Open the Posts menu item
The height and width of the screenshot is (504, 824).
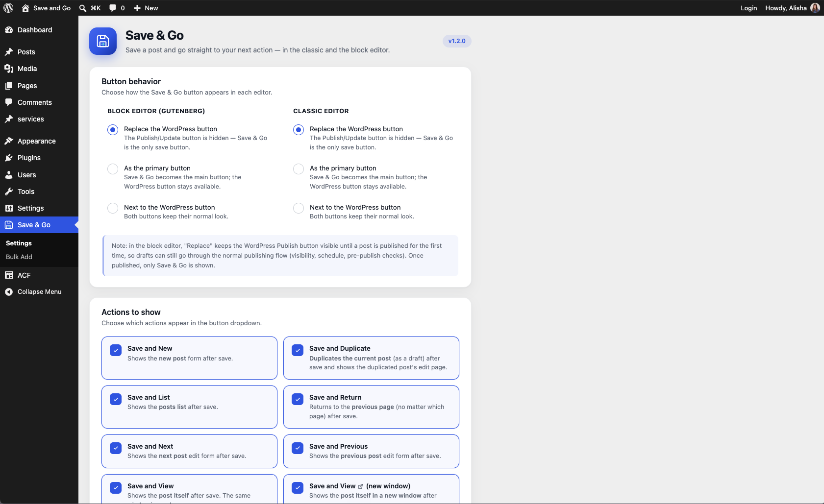pyautogui.click(x=39, y=52)
